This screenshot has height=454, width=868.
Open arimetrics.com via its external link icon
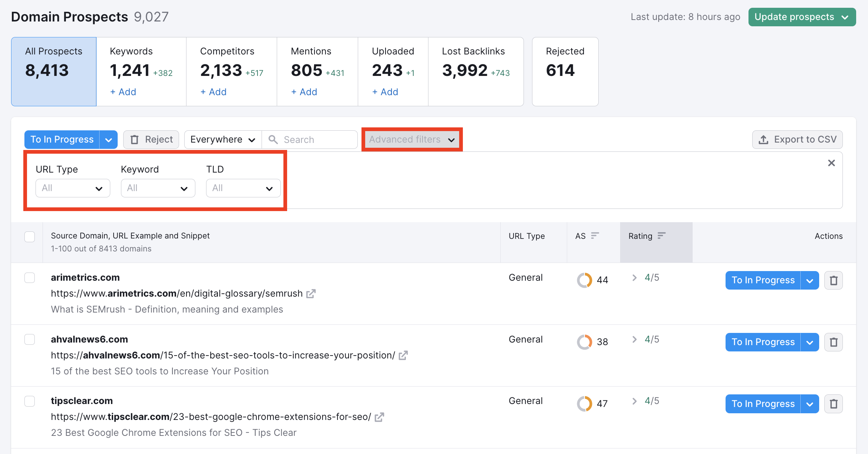pos(312,293)
